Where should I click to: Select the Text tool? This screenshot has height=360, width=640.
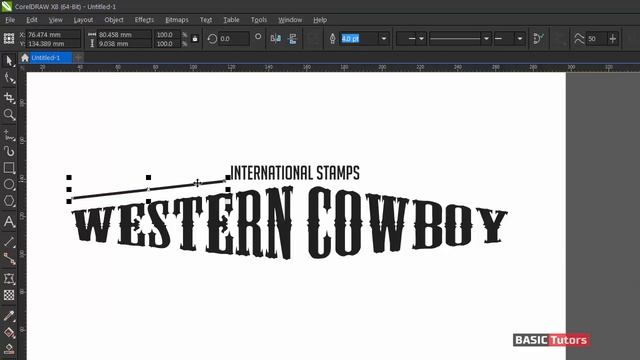9,222
